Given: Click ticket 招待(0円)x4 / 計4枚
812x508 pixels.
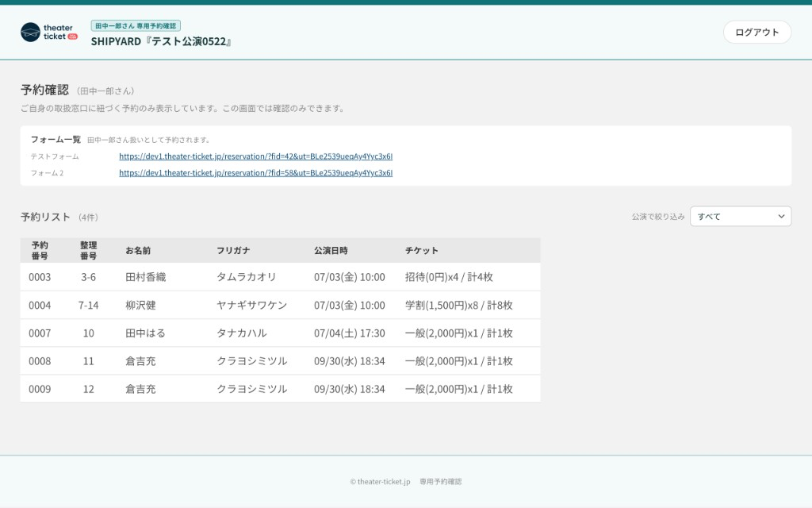Looking at the screenshot, I should tap(449, 277).
